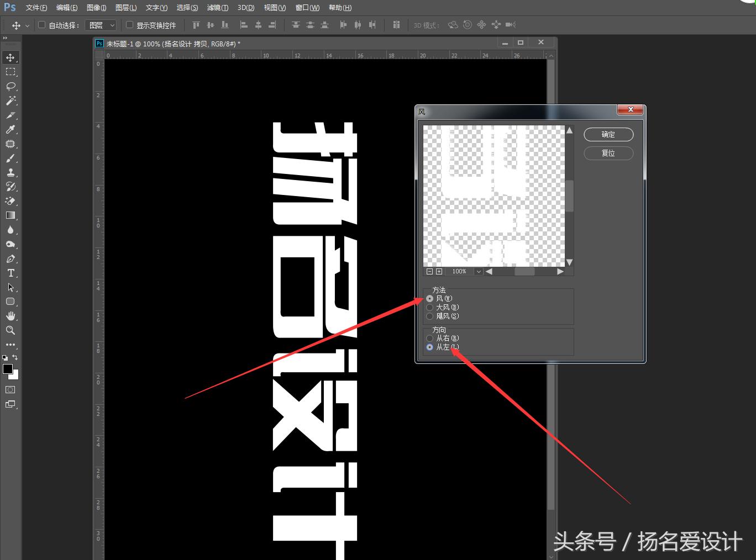
Task: Select the Clone Stamp tool
Action: (11, 173)
